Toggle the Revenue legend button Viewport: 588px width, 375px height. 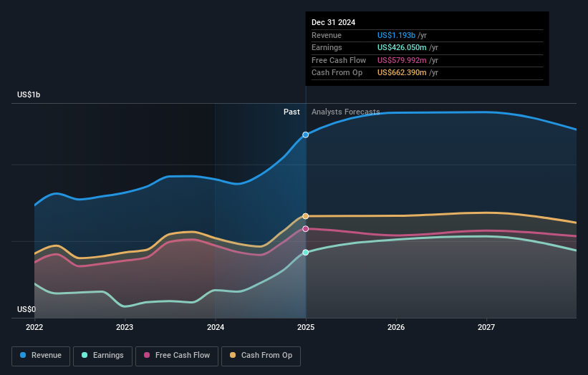[x=41, y=356]
